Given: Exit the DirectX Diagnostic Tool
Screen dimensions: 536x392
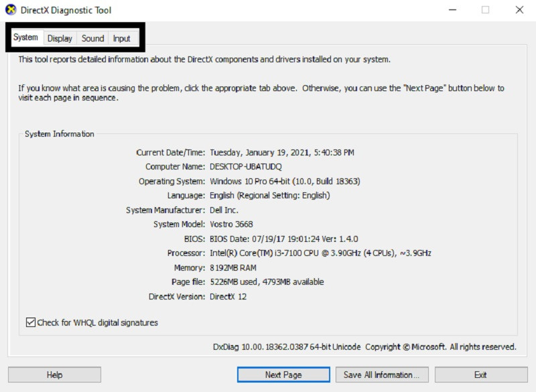Looking at the screenshot, I should pyautogui.click(x=480, y=375).
